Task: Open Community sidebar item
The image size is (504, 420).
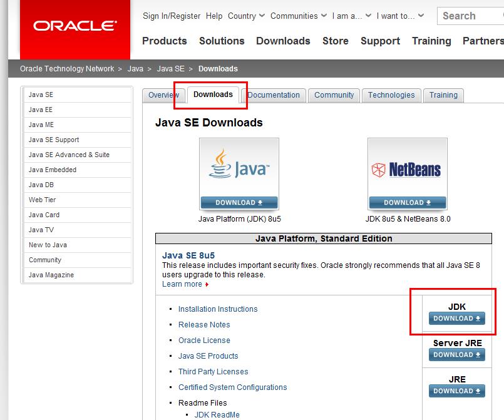Action: [x=77, y=260]
